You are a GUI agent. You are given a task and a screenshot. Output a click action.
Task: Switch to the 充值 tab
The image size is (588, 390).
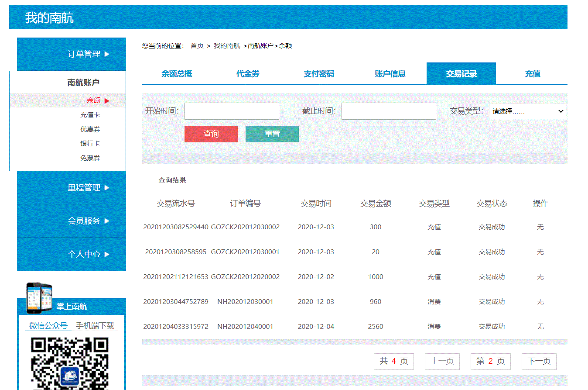tap(533, 74)
